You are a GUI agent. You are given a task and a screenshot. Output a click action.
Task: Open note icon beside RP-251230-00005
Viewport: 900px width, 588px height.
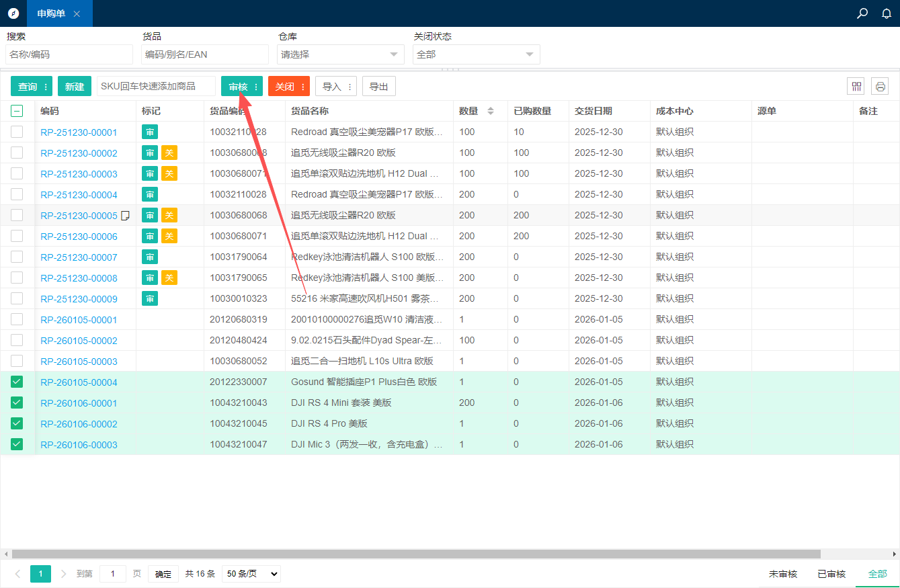point(125,216)
